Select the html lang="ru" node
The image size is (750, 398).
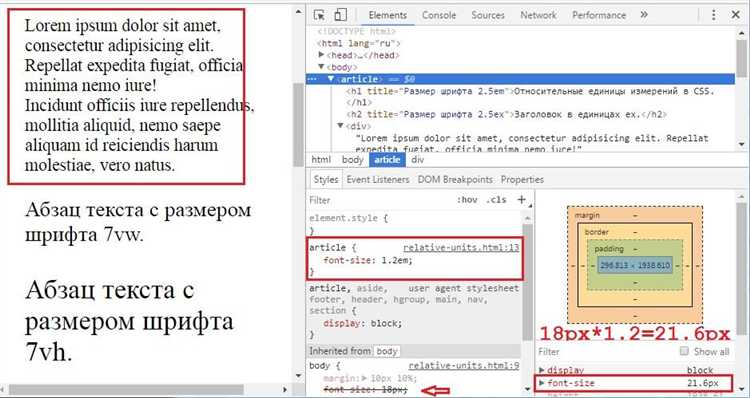pos(358,43)
